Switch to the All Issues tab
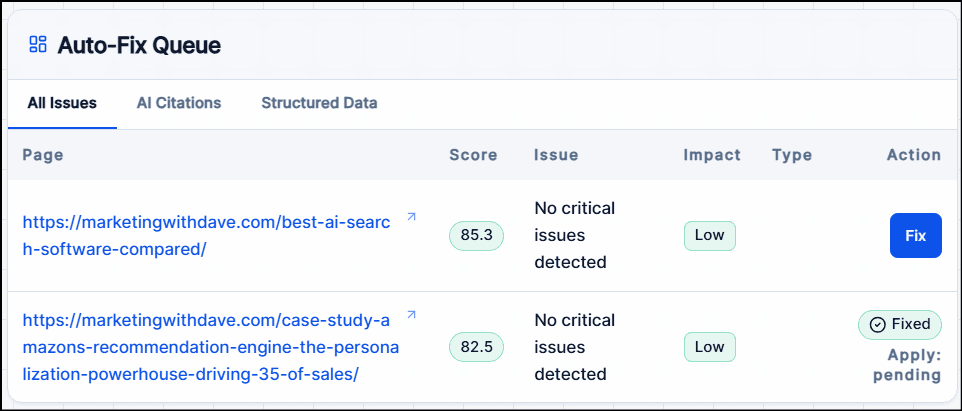Image resolution: width=962 pixels, height=411 pixels. click(62, 103)
